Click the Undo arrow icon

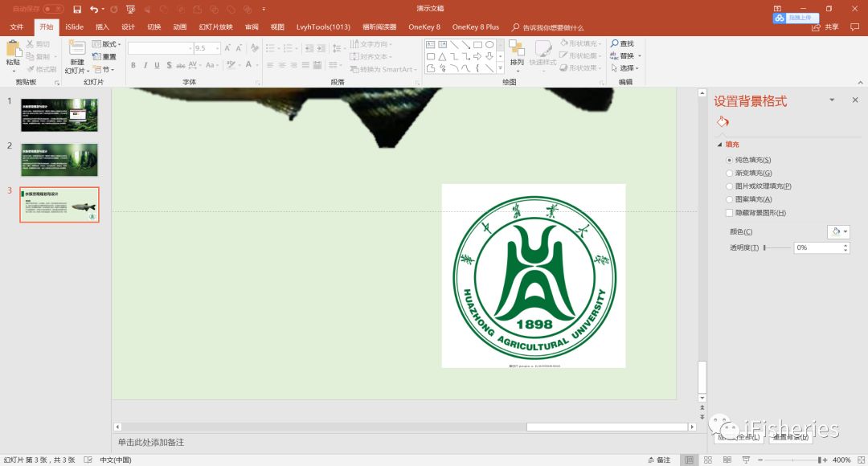pyautogui.click(x=94, y=9)
